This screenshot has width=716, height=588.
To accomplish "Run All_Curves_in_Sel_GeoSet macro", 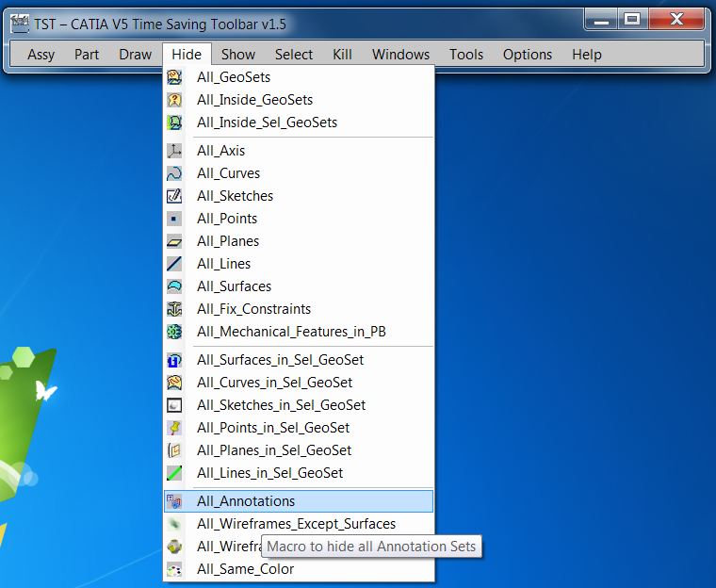I will click(299, 383).
